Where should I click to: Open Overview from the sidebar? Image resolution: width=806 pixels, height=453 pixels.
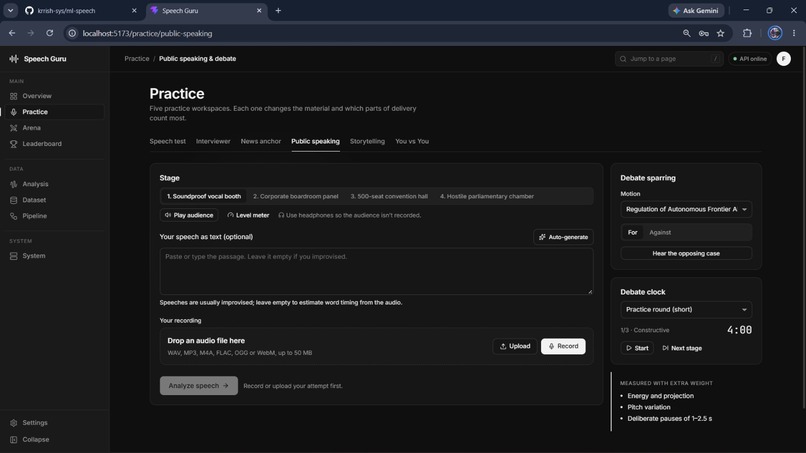(36, 96)
